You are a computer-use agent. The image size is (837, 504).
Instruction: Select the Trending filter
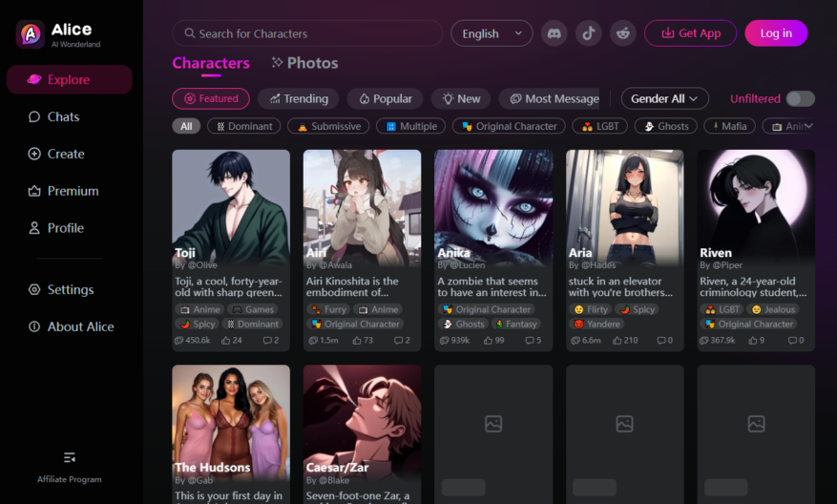(299, 98)
